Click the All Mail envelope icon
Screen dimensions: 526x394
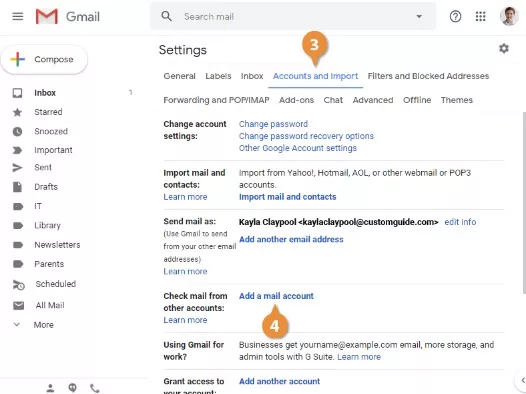[x=18, y=305]
